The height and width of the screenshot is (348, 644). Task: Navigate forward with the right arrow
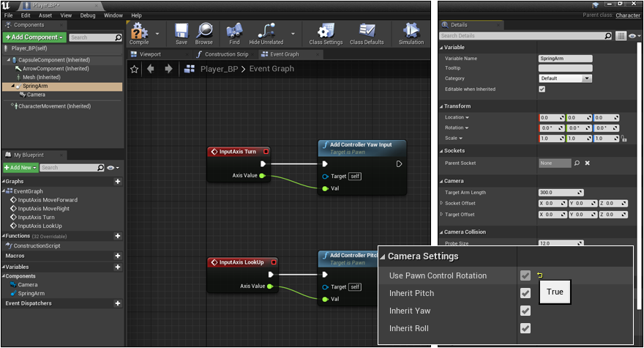coord(168,69)
